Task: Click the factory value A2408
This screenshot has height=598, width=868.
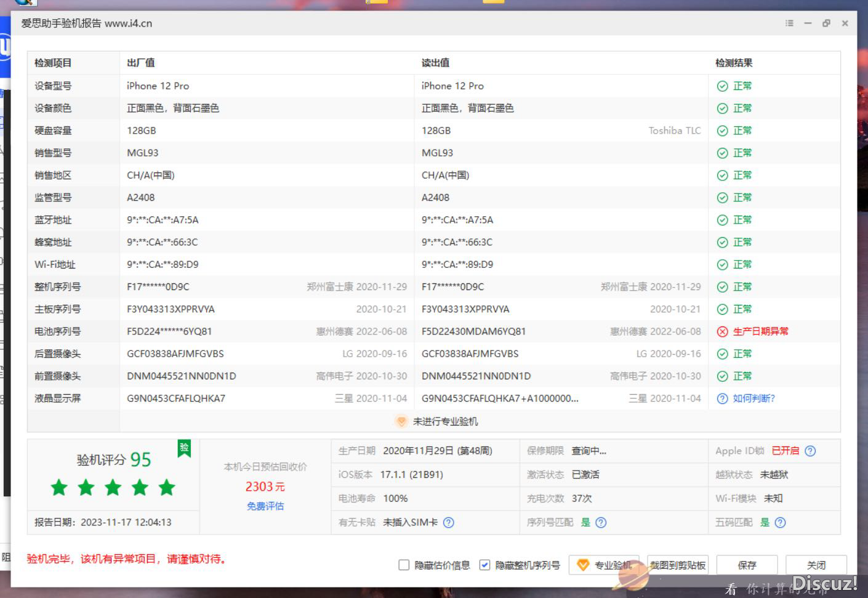Action: click(x=140, y=198)
